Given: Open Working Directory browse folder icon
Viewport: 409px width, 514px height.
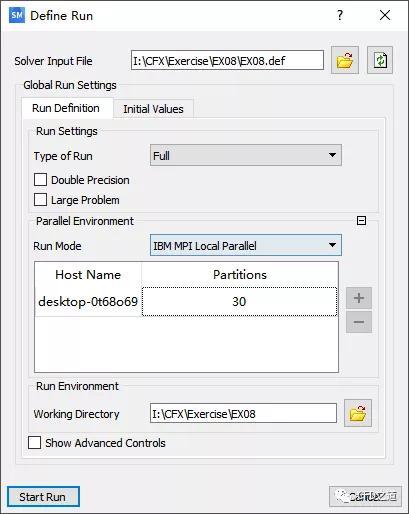Looking at the screenshot, I should point(358,413).
